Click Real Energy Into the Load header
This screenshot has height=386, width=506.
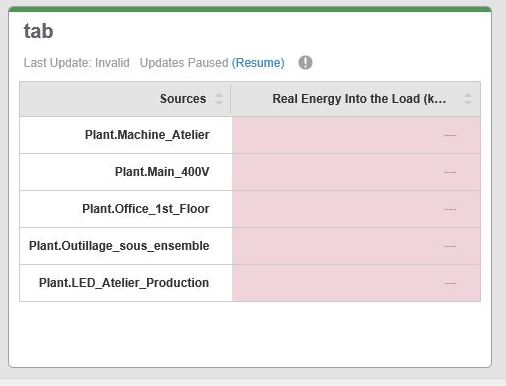coord(355,99)
